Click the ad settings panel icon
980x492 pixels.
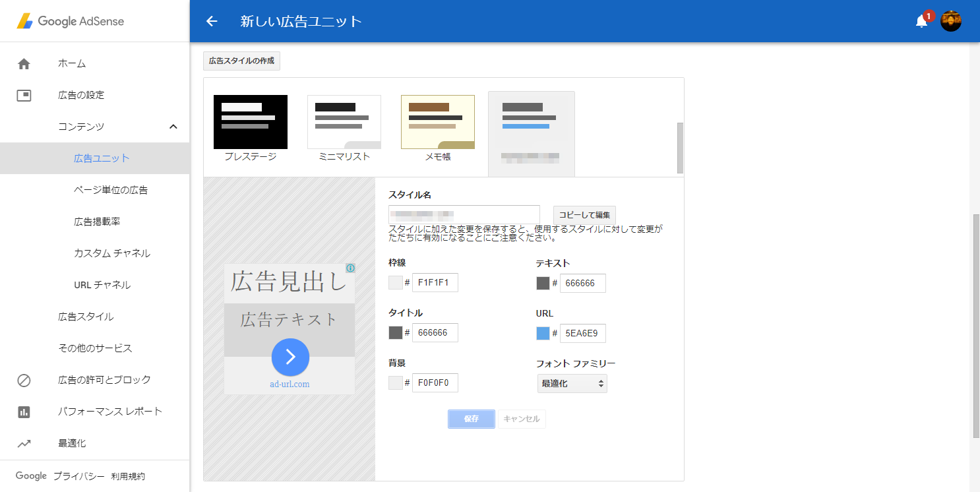click(24, 96)
